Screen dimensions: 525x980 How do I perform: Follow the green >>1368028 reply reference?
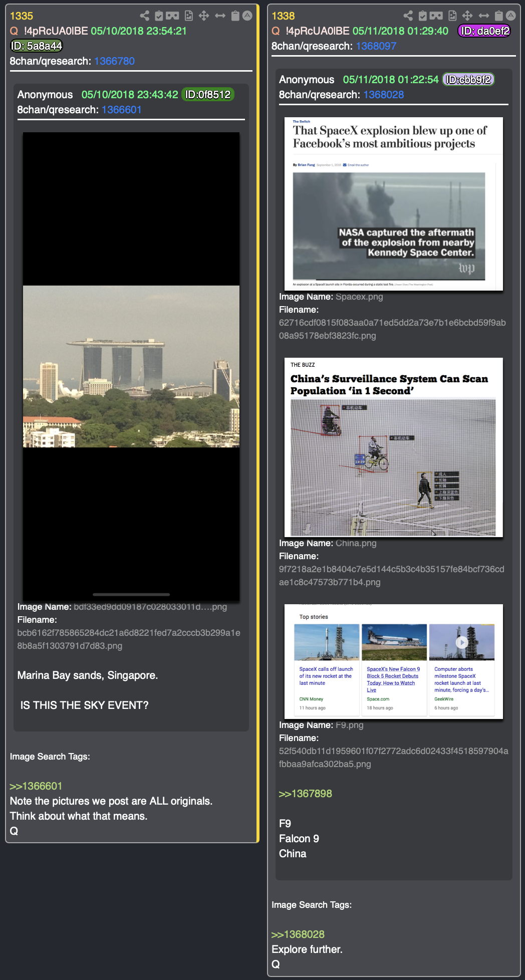pyautogui.click(x=298, y=934)
